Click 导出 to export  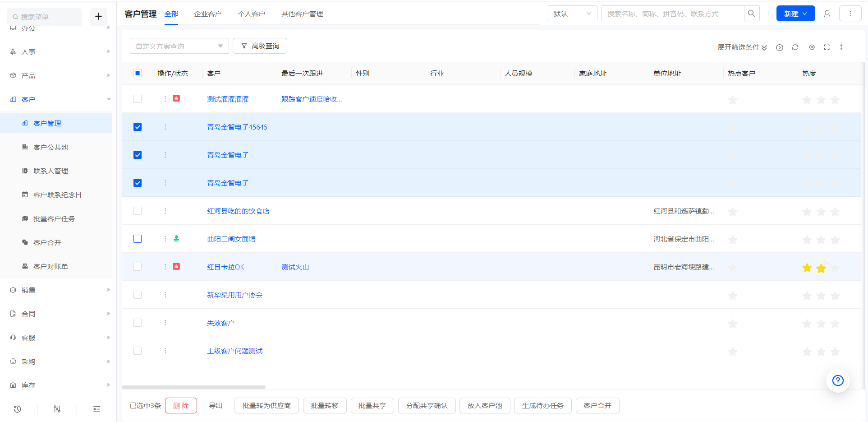point(216,406)
